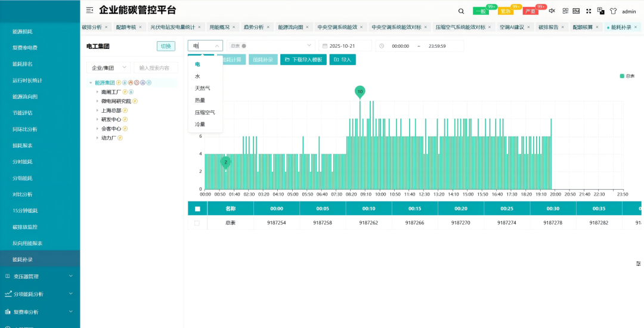The image size is (644, 328).
Task: Click the muted speaker alarm icon
Action: tap(552, 11)
